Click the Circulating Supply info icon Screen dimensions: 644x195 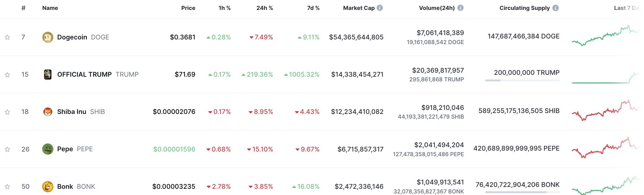(556, 8)
